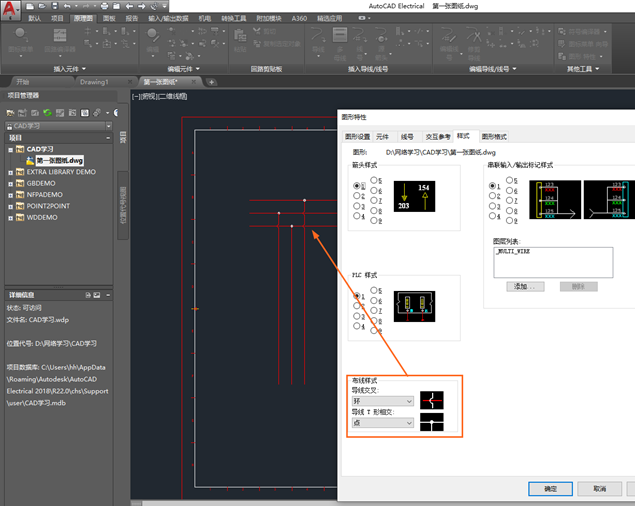Select 串联输入/输出标记样式 radio option 2
635x506 pixels.
tap(492, 196)
